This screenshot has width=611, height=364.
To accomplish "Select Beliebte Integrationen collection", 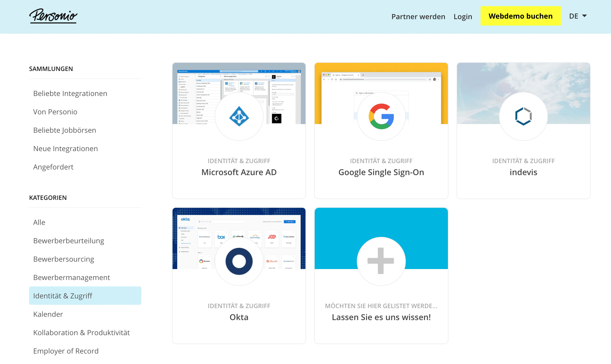I will pyautogui.click(x=70, y=93).
